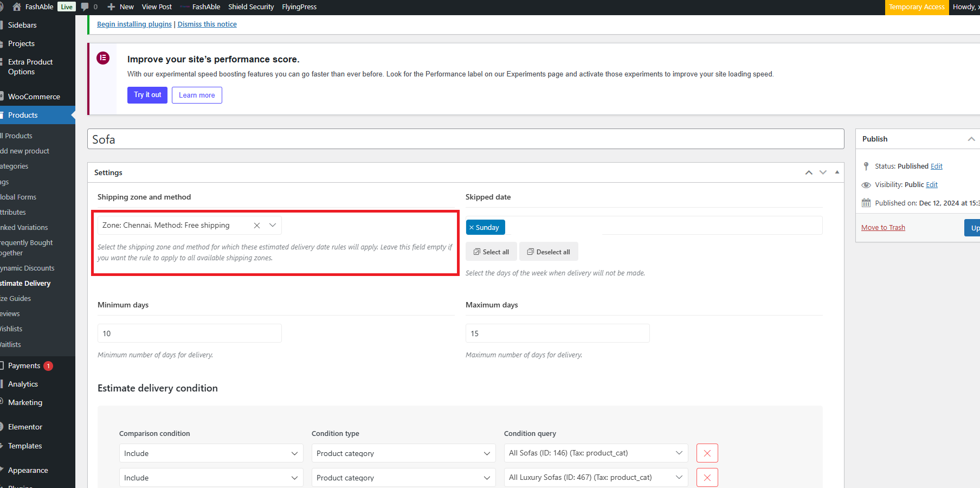
Task: Click the Try it out button
Action: click(x=147, y=95)
